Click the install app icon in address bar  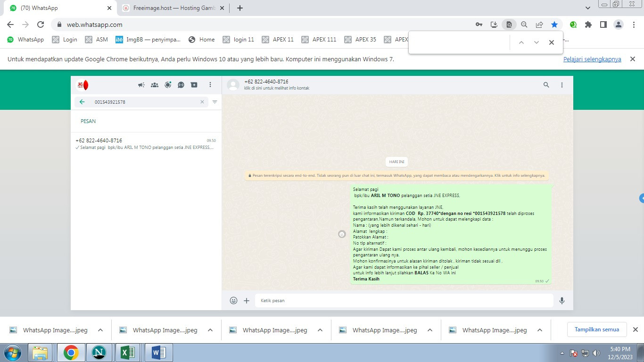(x=494, y=25)
